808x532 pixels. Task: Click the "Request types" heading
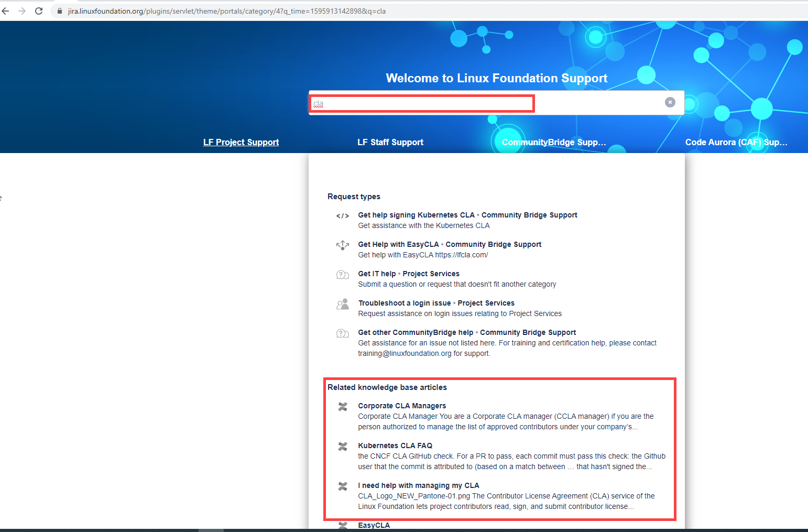(354, 197)
